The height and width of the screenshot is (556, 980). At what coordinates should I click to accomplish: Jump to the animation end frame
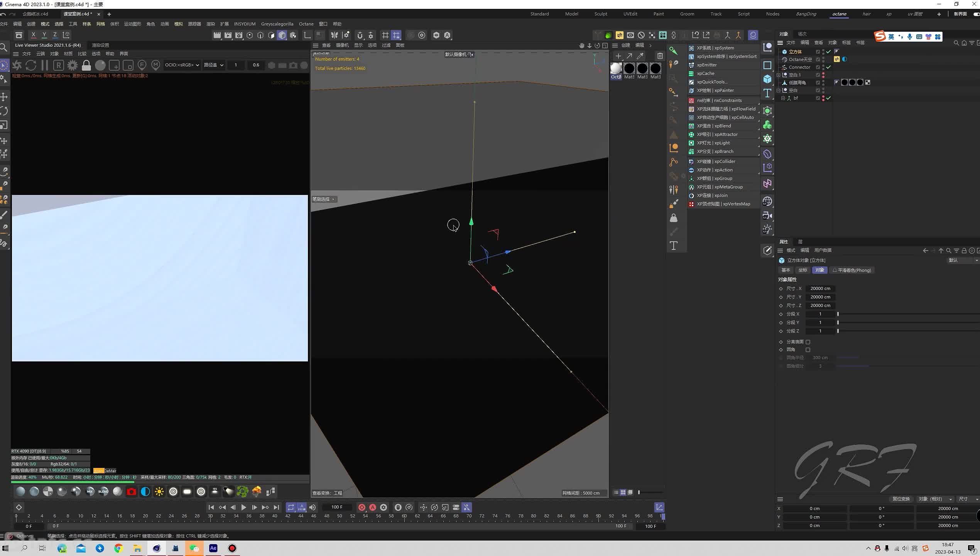(276, 507)
